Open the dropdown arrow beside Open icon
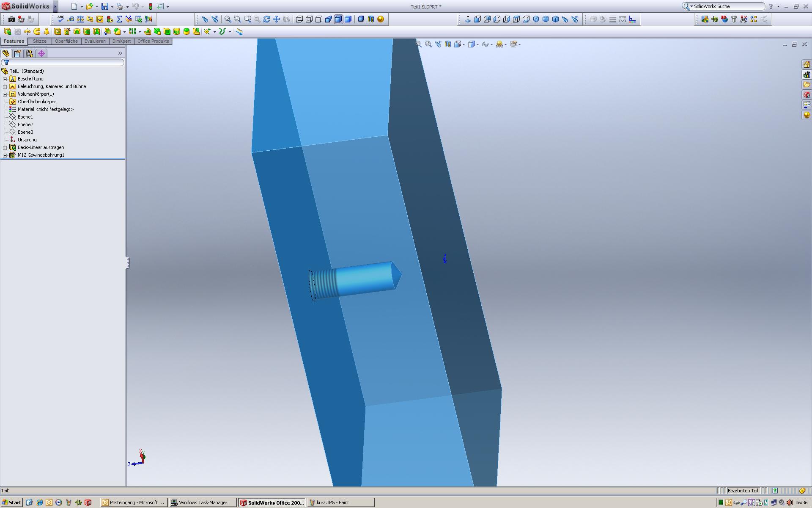Screen dimensions: 812x508 click(x=97, y=7)
